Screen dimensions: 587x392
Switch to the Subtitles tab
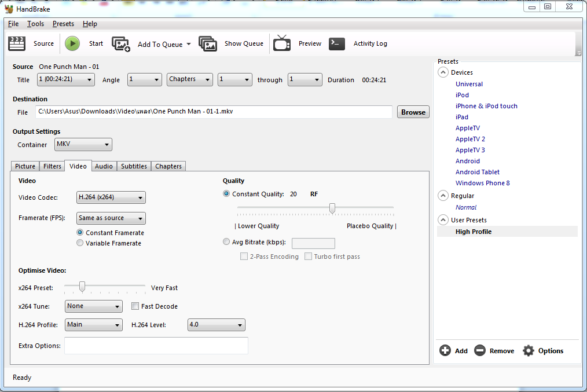point(134,166)
